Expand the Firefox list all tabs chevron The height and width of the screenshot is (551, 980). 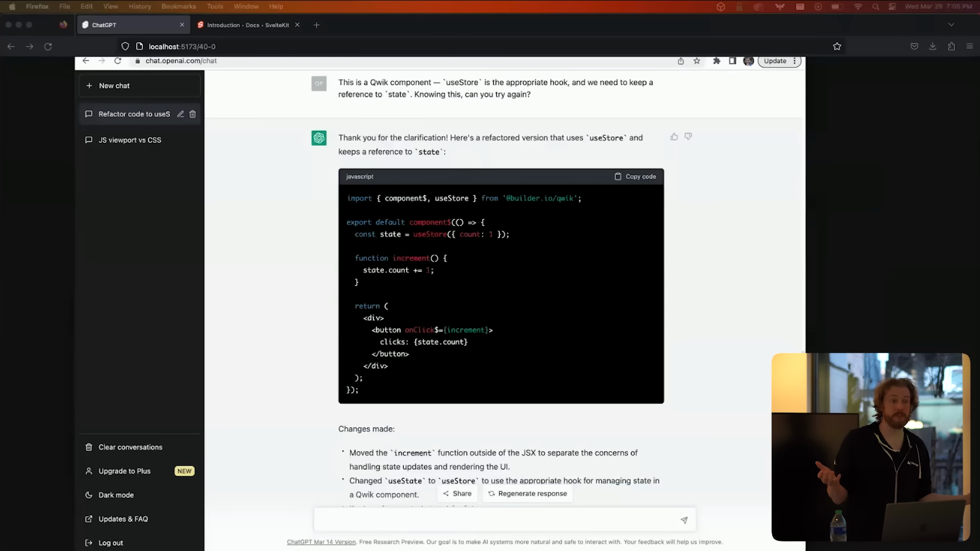point(950,24)
